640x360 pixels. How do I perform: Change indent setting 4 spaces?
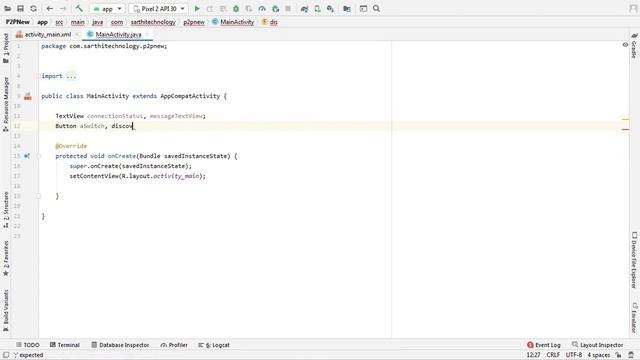(598, 355)
